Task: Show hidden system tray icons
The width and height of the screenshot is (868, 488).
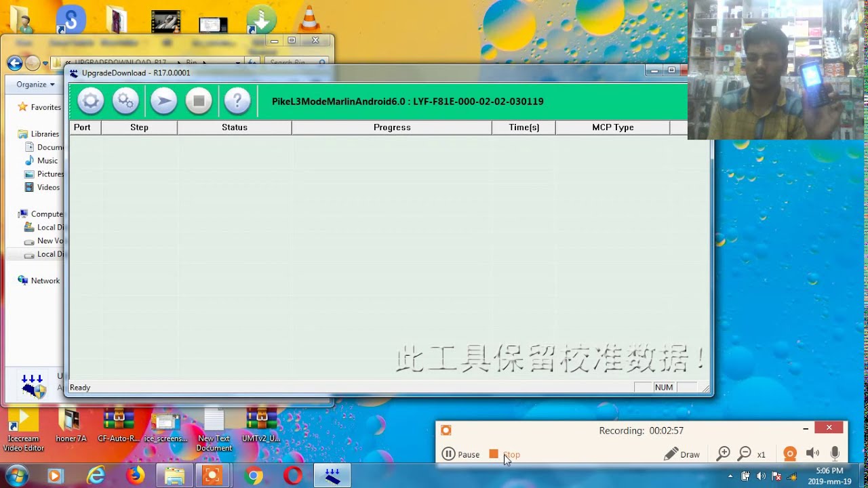Action: point(730,476)
